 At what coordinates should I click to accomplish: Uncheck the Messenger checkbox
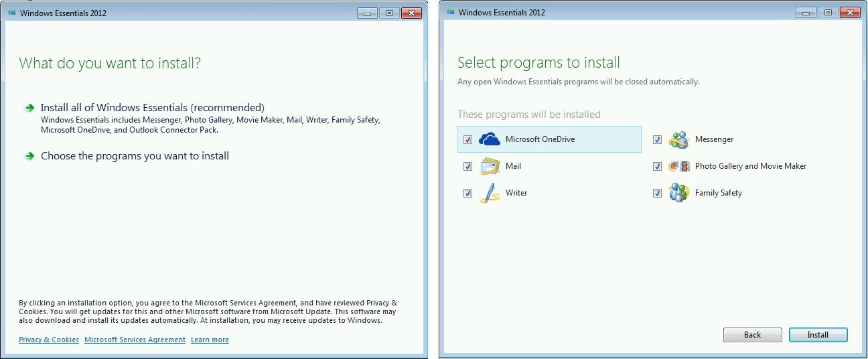pos(657,140)
